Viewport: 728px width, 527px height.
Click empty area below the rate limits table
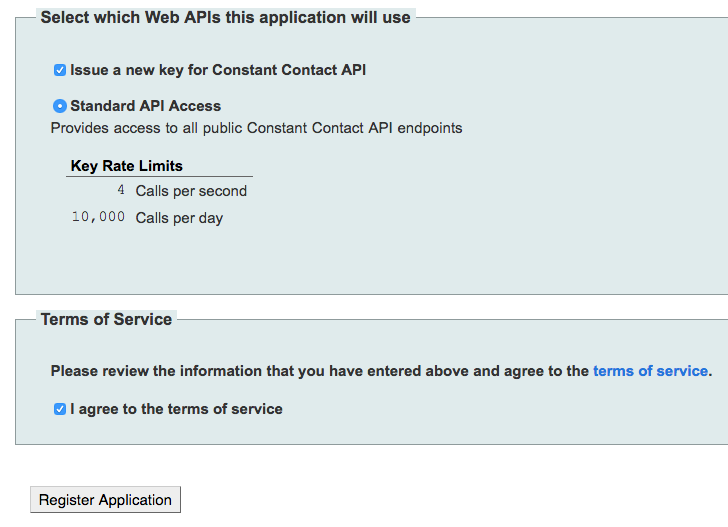point(300,260)
